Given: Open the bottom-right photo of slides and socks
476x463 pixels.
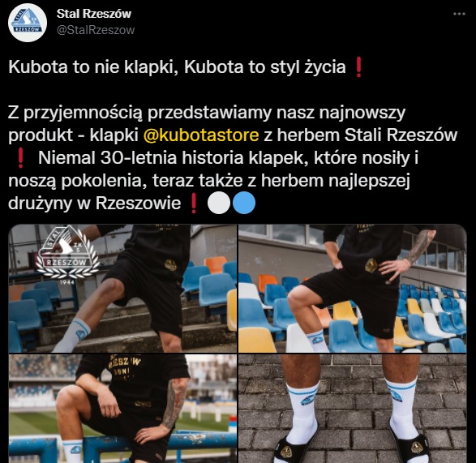Looking at the screenshot, I should tap(353, 409).
